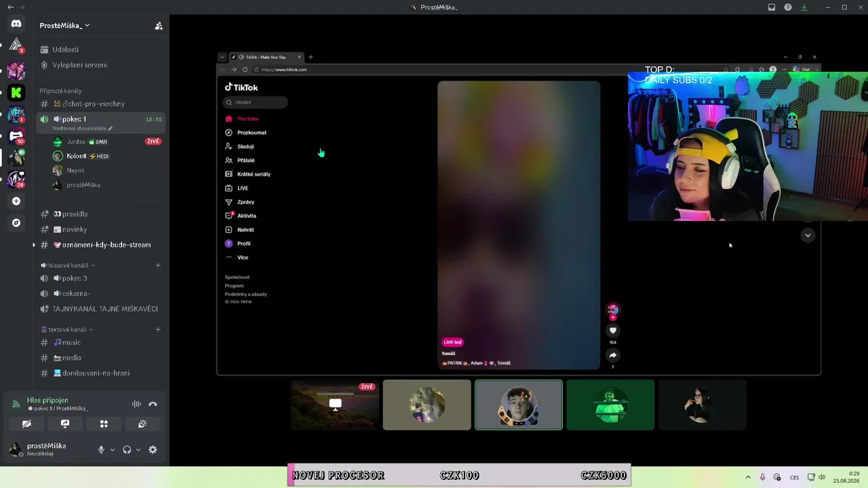Add a server with the plus icon

[x=16, y=201]
